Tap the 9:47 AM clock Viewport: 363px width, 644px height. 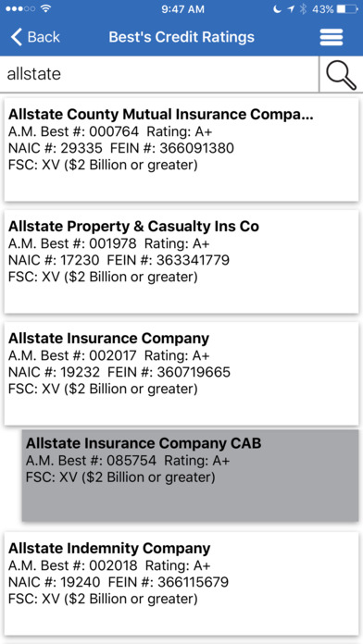pyautogui.click(x=182, y=9)
